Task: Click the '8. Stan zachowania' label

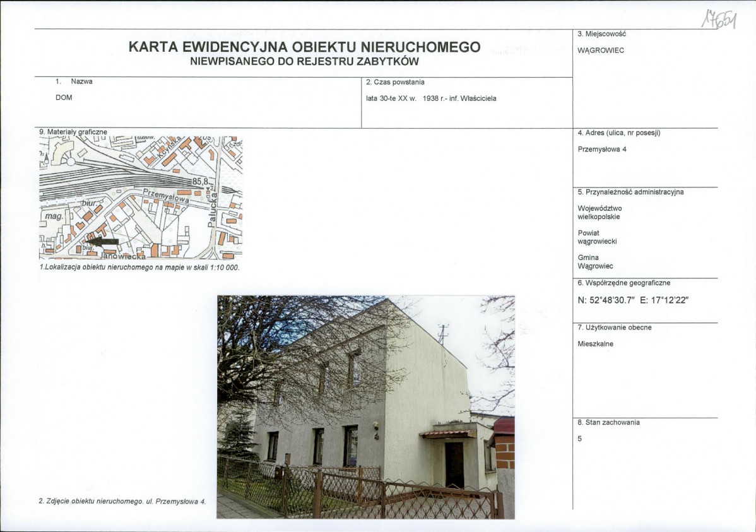Action: tap(608, 423)
